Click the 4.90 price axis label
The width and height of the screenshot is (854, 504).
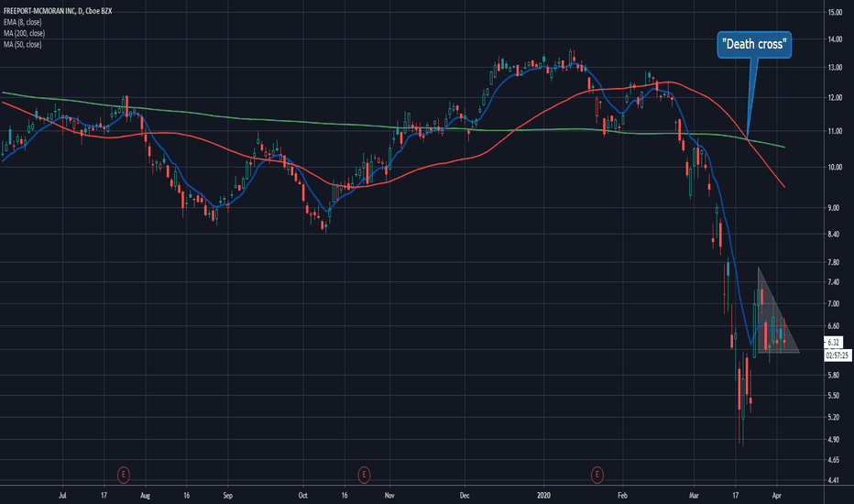pyautogui.click(x=833, y=440)
